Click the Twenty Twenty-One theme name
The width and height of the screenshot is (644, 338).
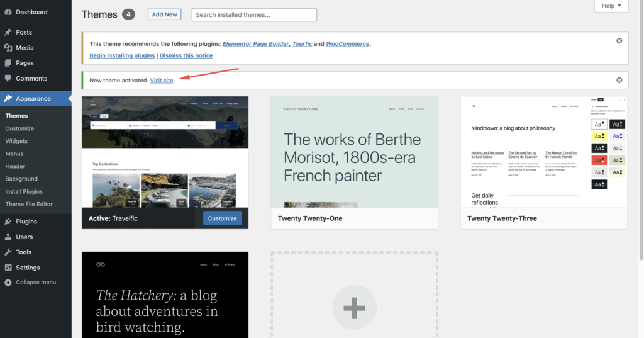tap(310, 218)
